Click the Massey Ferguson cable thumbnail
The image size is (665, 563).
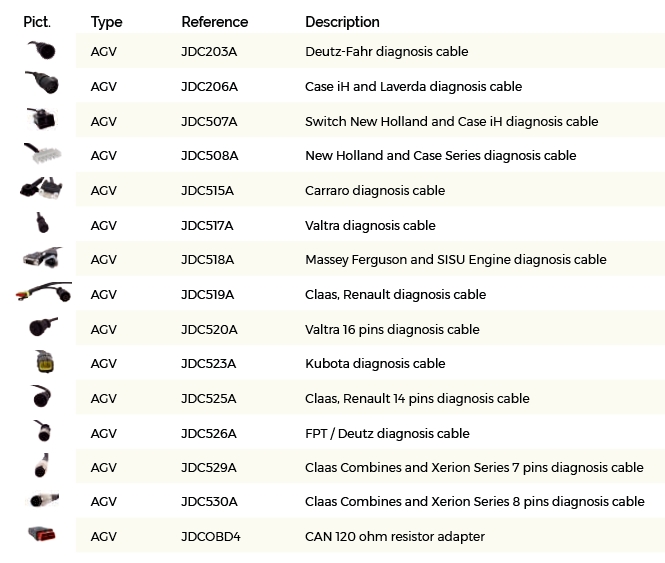tap(42, 258)
